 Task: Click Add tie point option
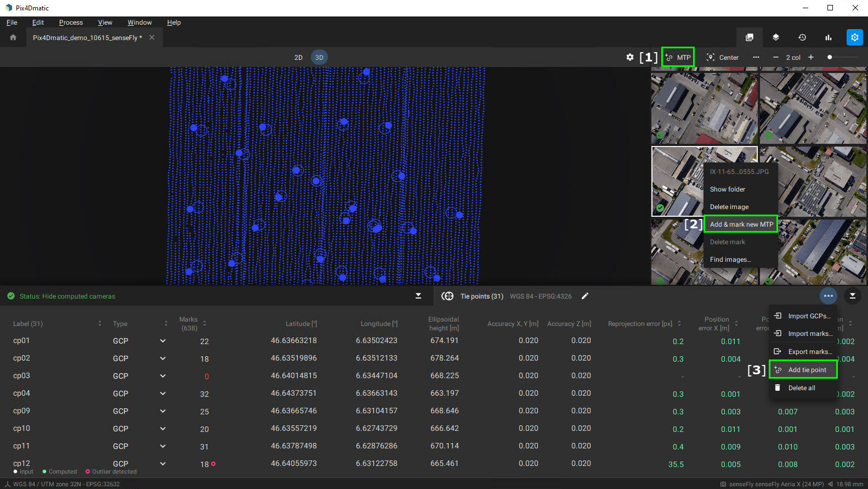(x=807, y=370)
